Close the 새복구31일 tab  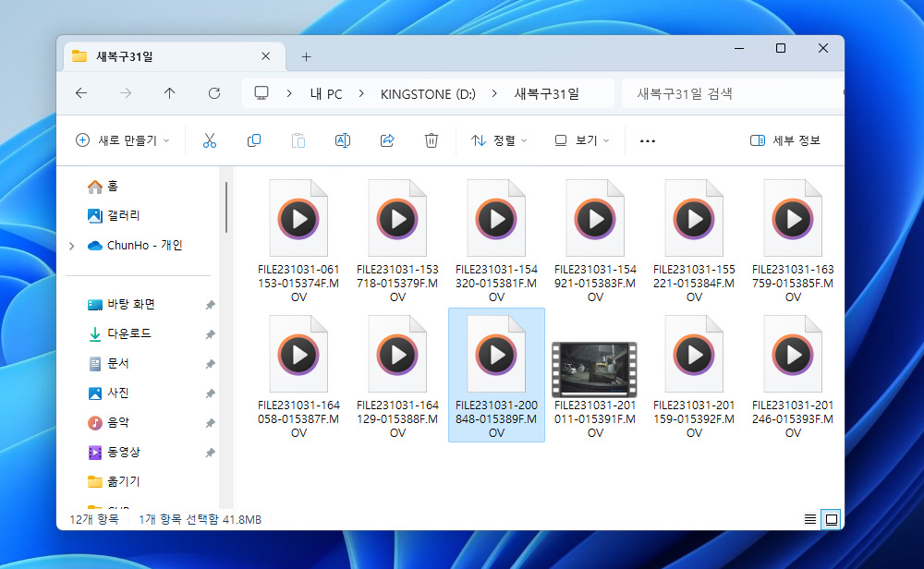(266, 56)
